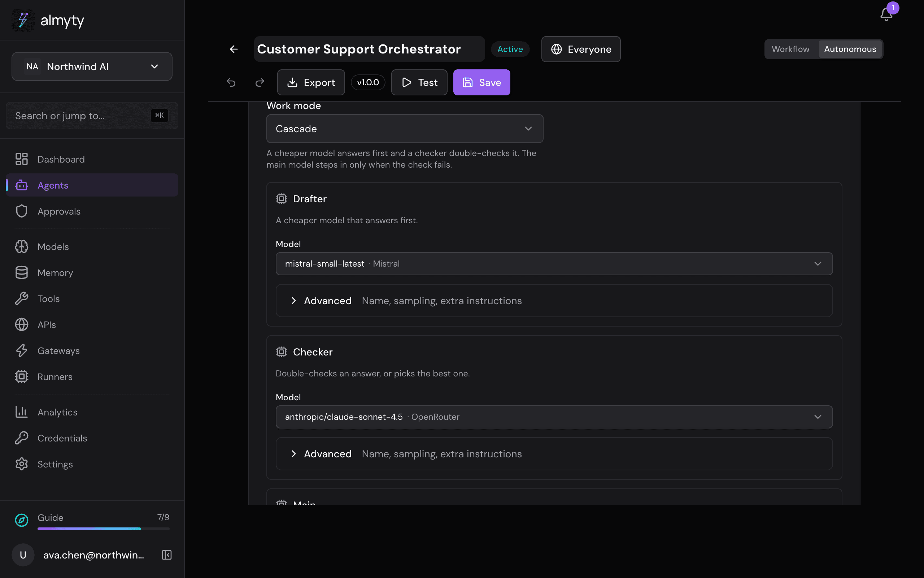Expand Drafter Advanced settings
924x578 pixels.
[554, 301]
